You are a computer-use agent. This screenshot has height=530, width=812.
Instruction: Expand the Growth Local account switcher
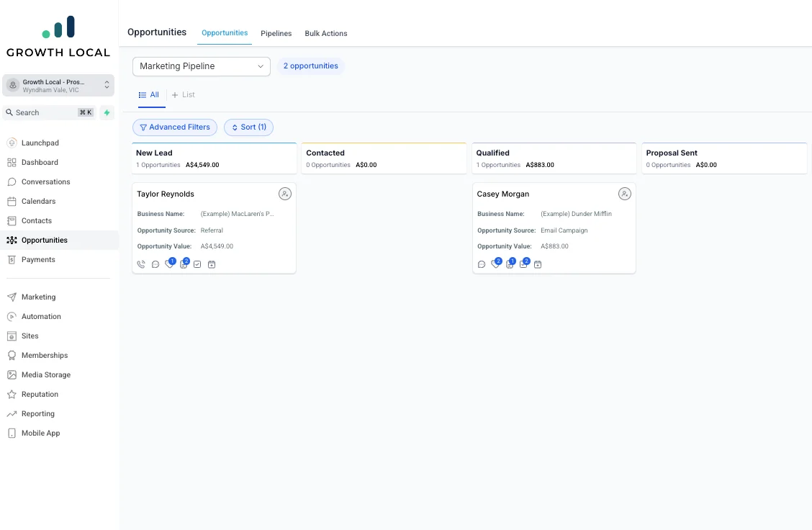coord(58,84)
